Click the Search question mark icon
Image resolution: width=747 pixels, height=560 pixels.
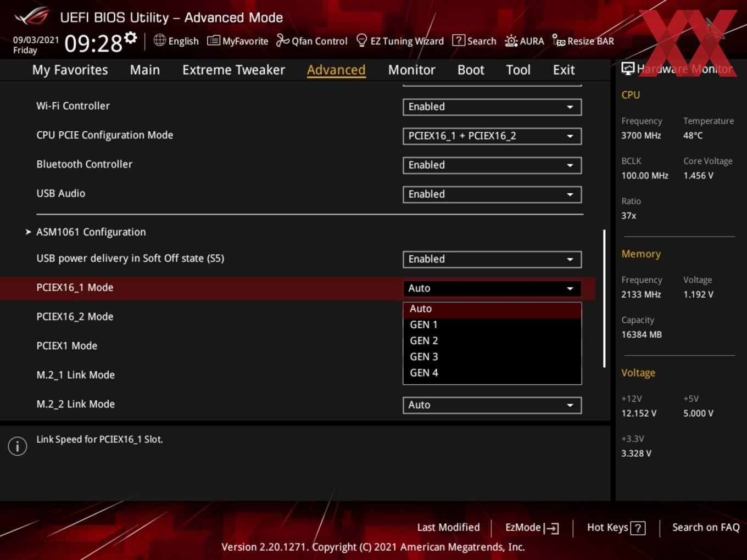click(x=458, y=41)
